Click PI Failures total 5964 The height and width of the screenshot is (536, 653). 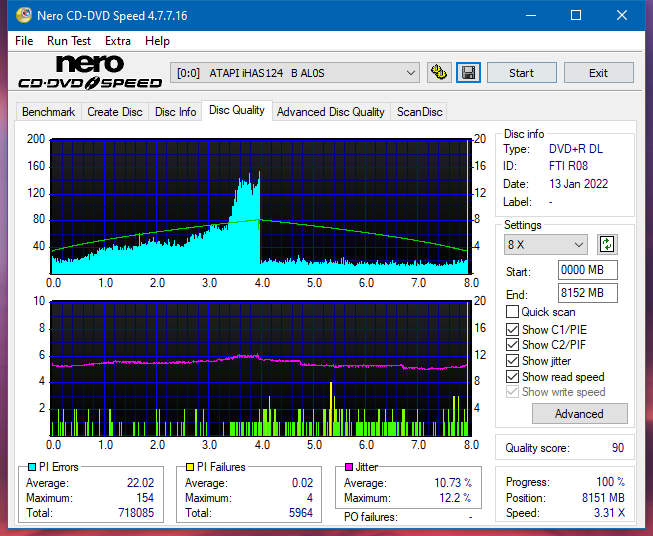point(301,512)
